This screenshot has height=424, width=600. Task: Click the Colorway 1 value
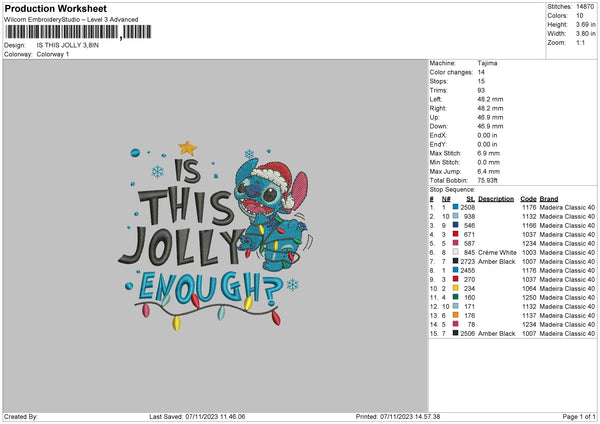pos(53,54)
